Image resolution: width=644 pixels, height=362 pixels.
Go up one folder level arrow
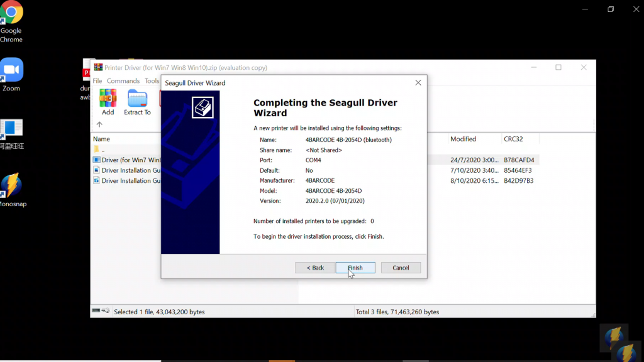click(x=99, y=124)
